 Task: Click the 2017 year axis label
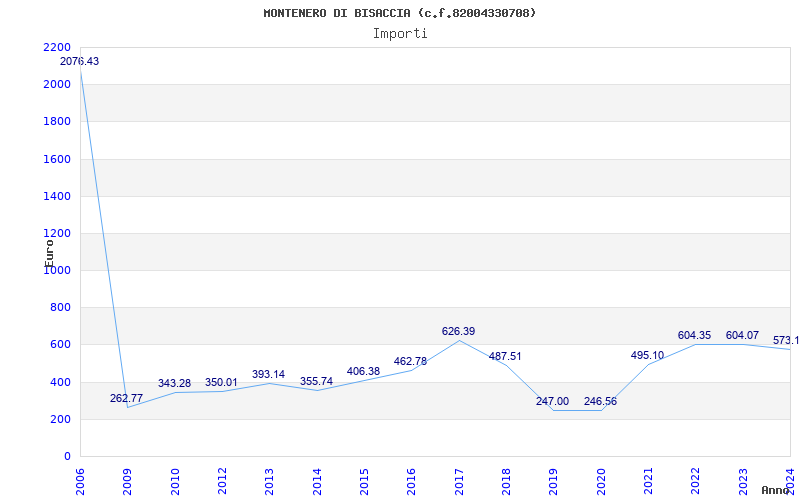click(x=459, y=481)
